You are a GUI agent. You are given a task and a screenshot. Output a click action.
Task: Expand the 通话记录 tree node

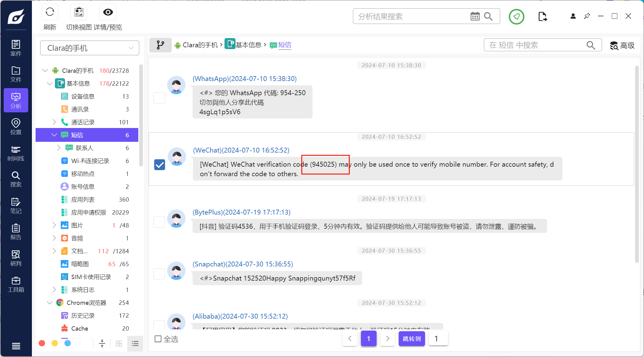tap(54, 122)
